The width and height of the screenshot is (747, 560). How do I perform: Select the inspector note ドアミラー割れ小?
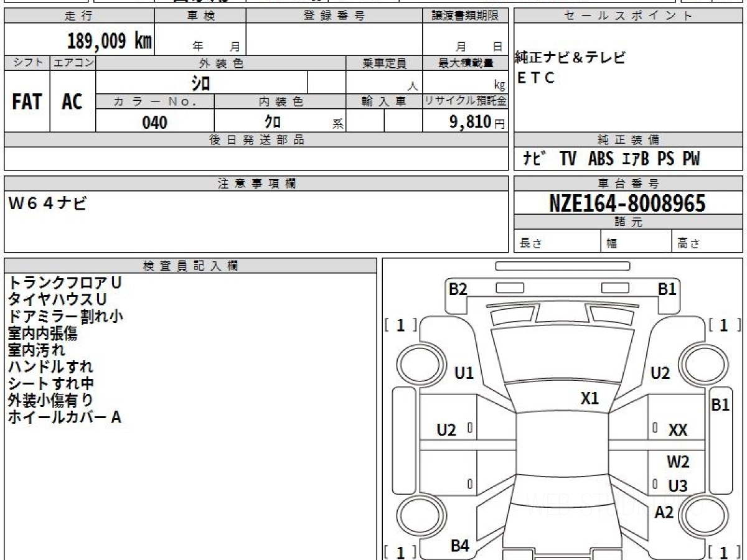click(x=65, y=316)
